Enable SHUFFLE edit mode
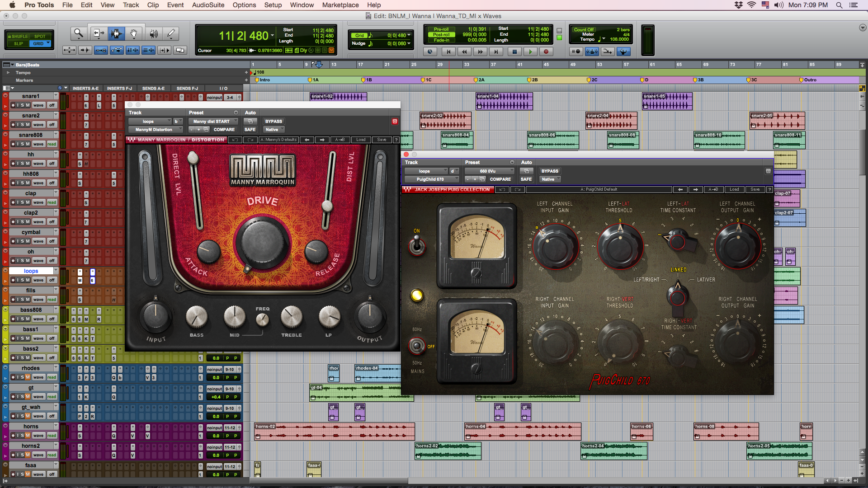The height and width of the screenshot is (488, 868). point(18,36)
